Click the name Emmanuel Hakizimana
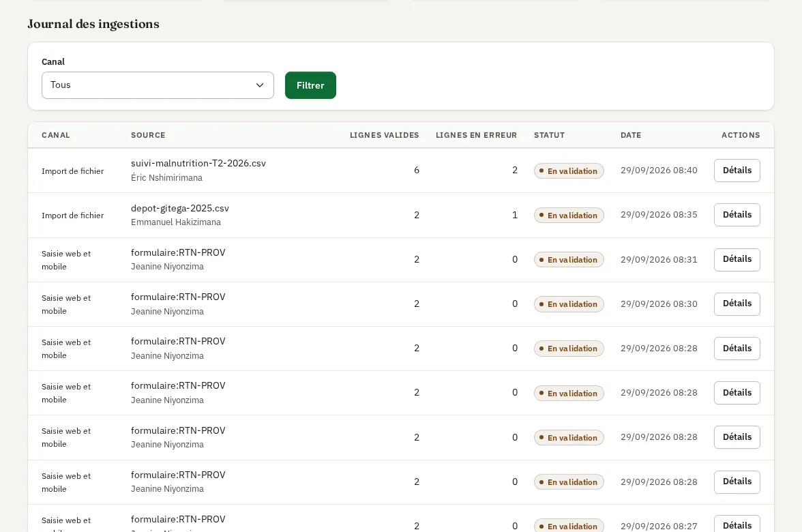This screenshot has height=532, width=802. pyautogui.click(x=176, y=222)
